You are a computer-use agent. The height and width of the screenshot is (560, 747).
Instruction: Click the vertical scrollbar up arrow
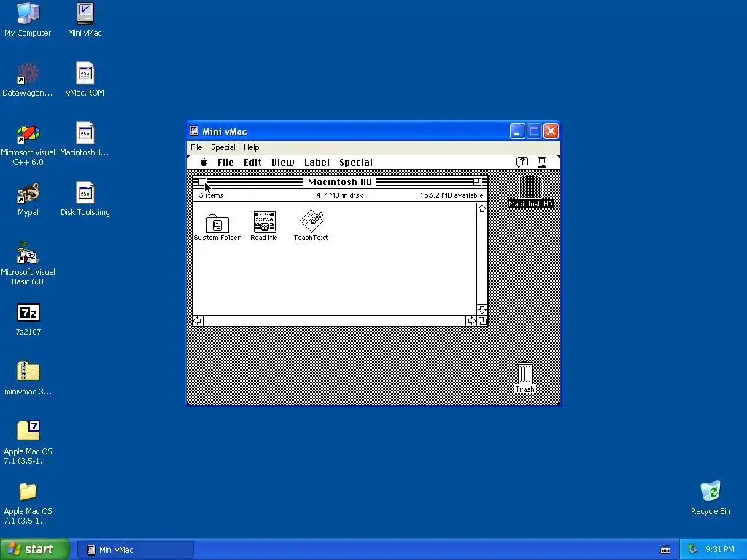482,209
